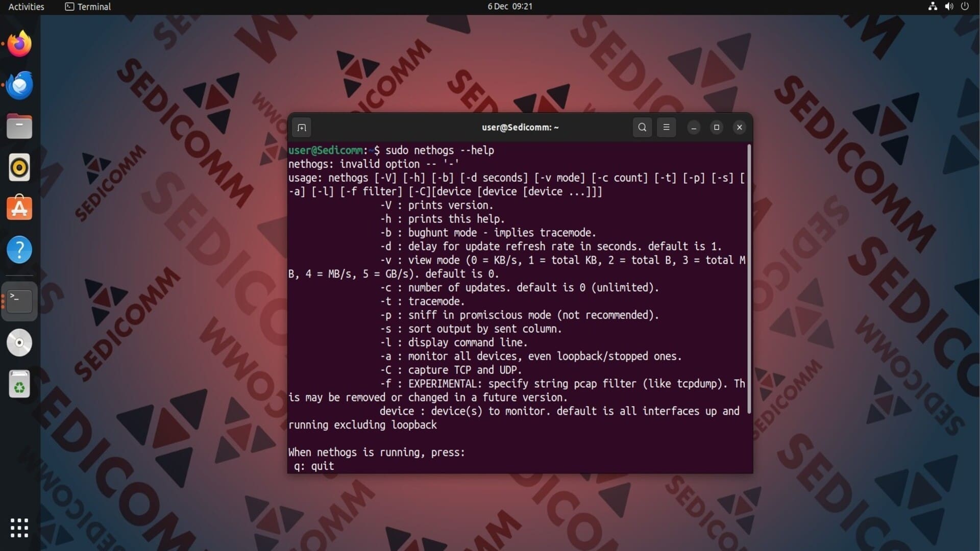Open the Trash icon in dock
The width and height of the screenshot is (980, 551).
pos(19,384)
